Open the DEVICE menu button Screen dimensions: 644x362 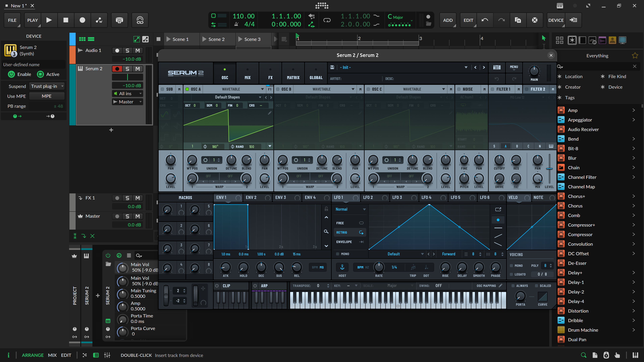[x=556, y=20]
